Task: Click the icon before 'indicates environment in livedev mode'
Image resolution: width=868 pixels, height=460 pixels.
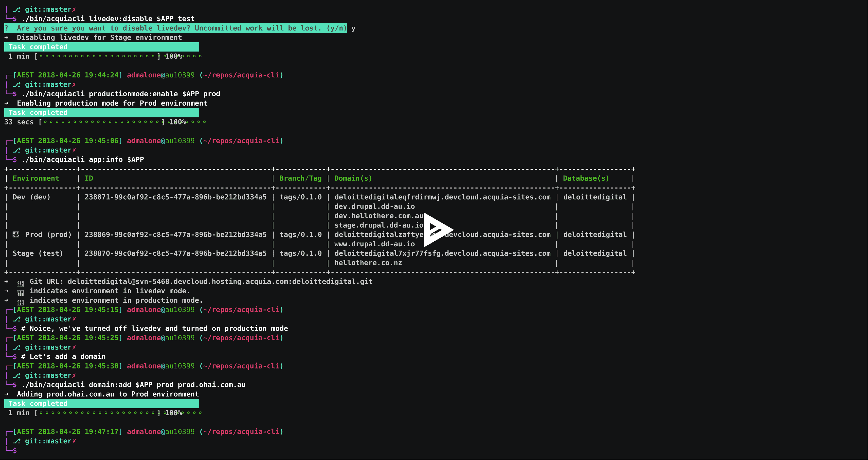Action: click(x=20, y=293)
